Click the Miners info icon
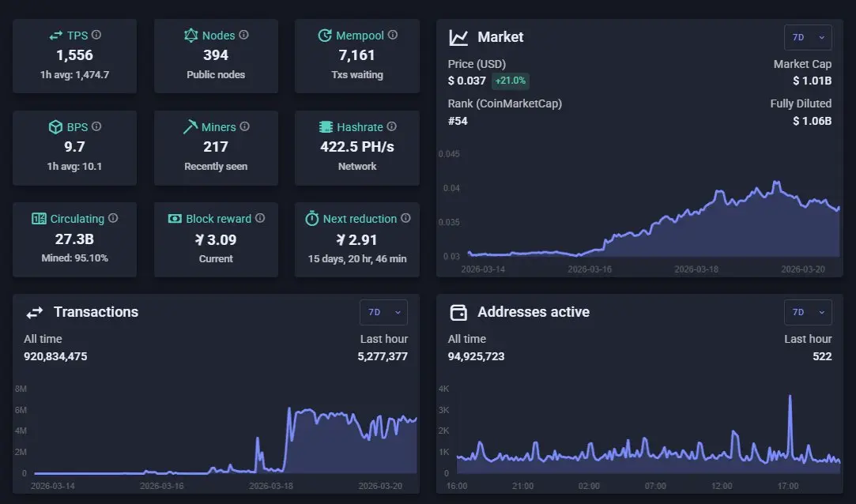This screenshot has height=504, width=856. tap(244, 126)
